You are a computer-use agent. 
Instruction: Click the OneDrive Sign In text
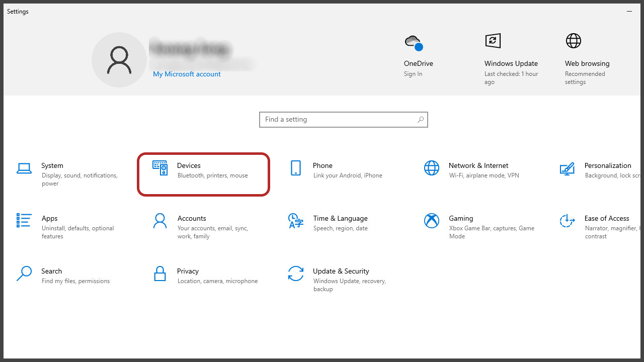coord(413,74)
